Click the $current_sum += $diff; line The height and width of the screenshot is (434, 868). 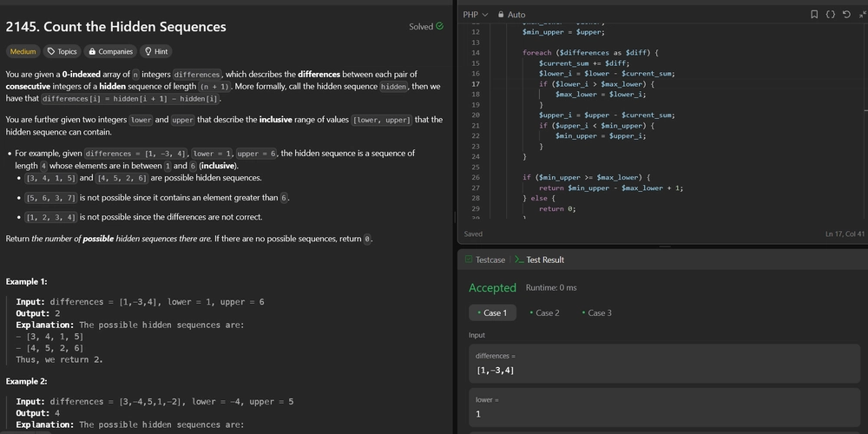pos(586,63)
